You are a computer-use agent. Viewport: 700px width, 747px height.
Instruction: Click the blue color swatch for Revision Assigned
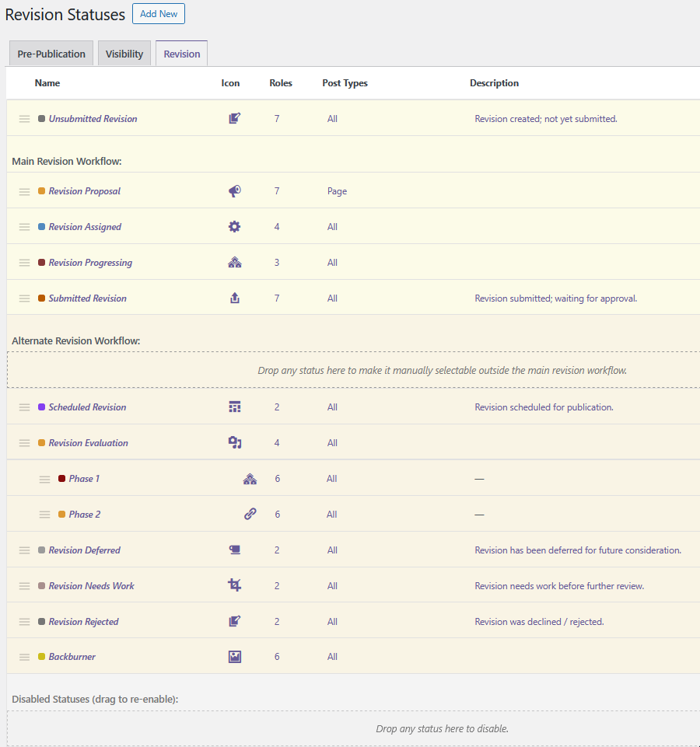point(41,227)
